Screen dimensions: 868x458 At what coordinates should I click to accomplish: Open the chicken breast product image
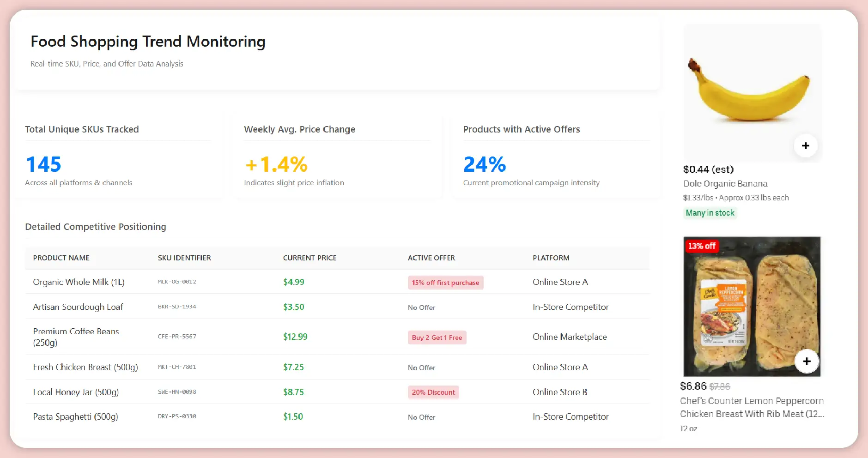(x=751, y=307)
